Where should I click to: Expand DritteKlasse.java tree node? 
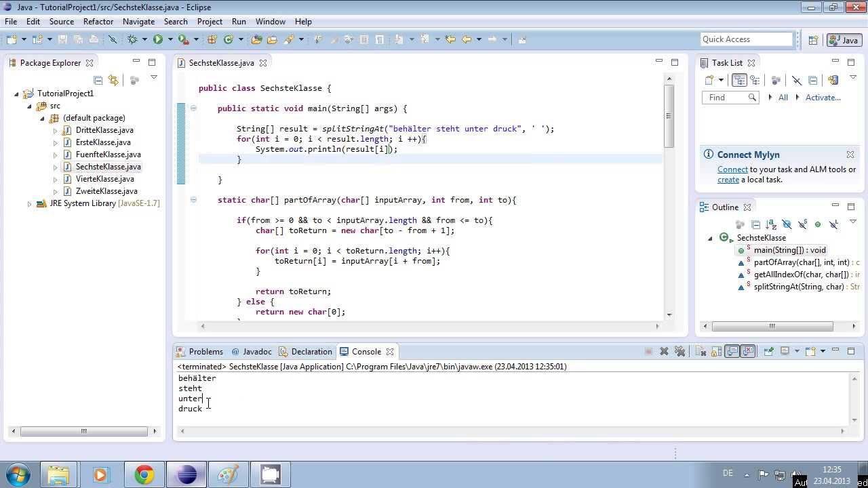[x=56, y=130]
